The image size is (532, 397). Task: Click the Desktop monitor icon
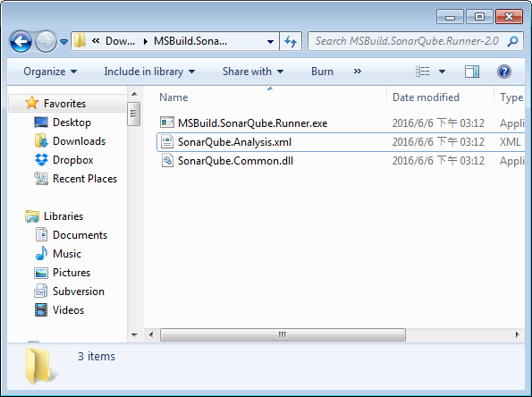coord(41,122)
